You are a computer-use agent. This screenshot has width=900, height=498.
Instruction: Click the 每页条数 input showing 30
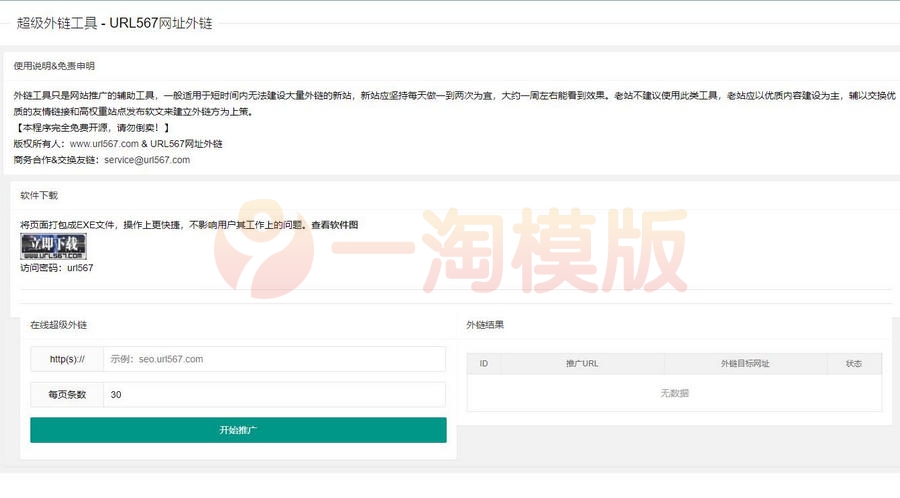click(274, 395)
